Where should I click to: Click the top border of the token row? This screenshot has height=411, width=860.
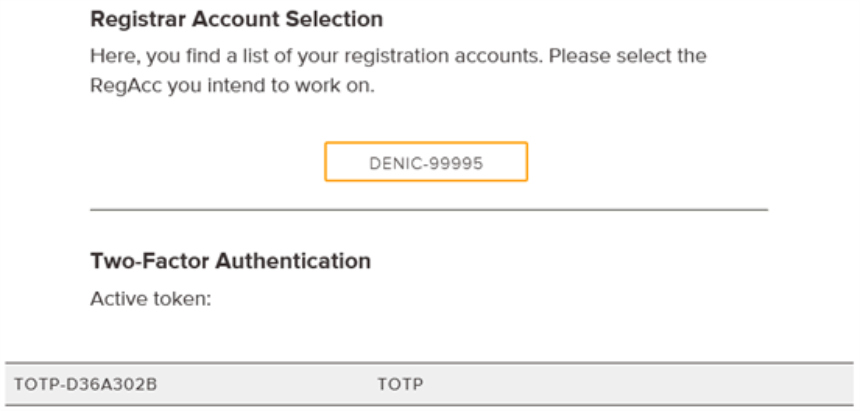[428, 363]
